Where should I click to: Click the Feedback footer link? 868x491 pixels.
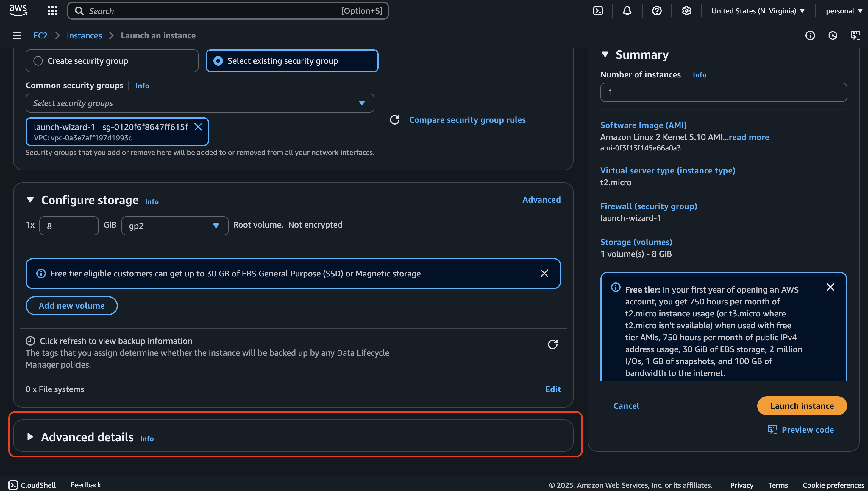pos(86,485)
